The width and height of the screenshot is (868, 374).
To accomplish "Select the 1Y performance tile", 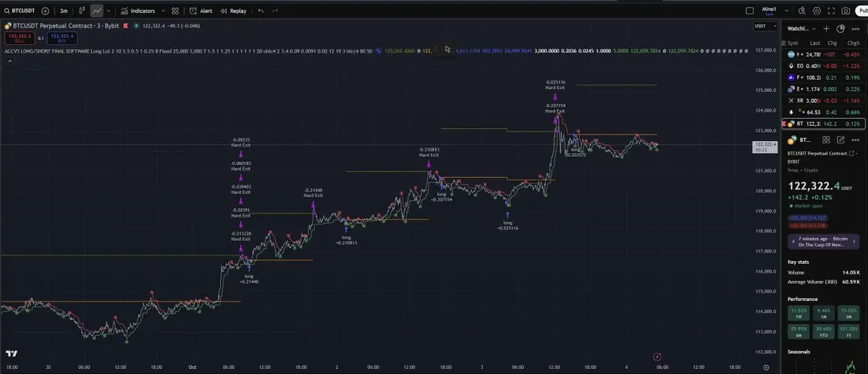I will tap(848, 331).
